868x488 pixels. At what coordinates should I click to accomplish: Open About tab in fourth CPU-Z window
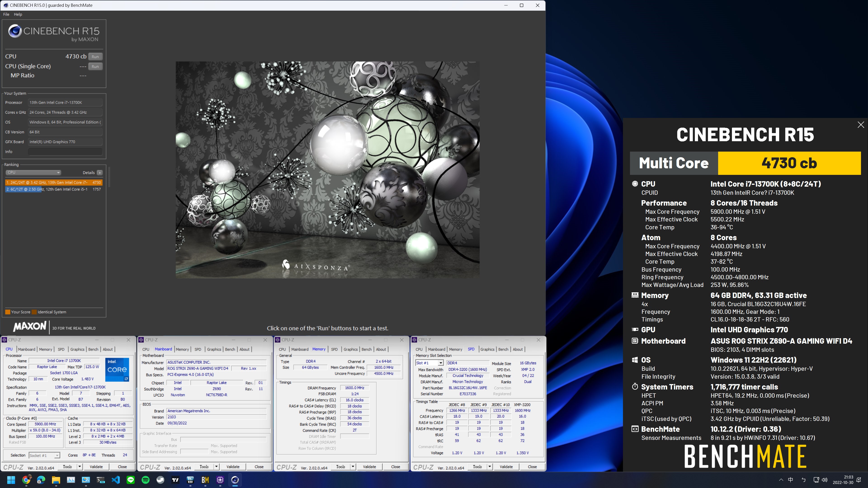[x=518, y=349]
